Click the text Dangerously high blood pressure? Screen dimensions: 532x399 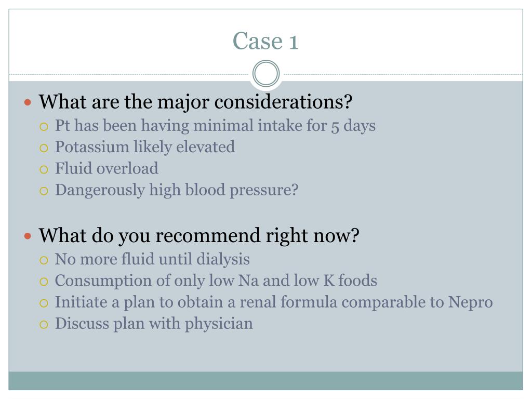coord(177,190)
